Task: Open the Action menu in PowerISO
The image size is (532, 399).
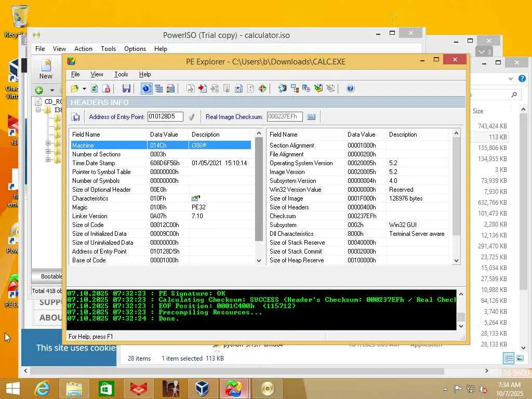Action: 83,49
